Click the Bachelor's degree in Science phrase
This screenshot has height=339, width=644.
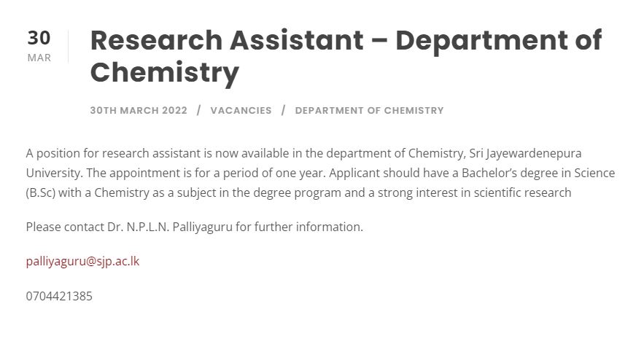pos(538,173)
